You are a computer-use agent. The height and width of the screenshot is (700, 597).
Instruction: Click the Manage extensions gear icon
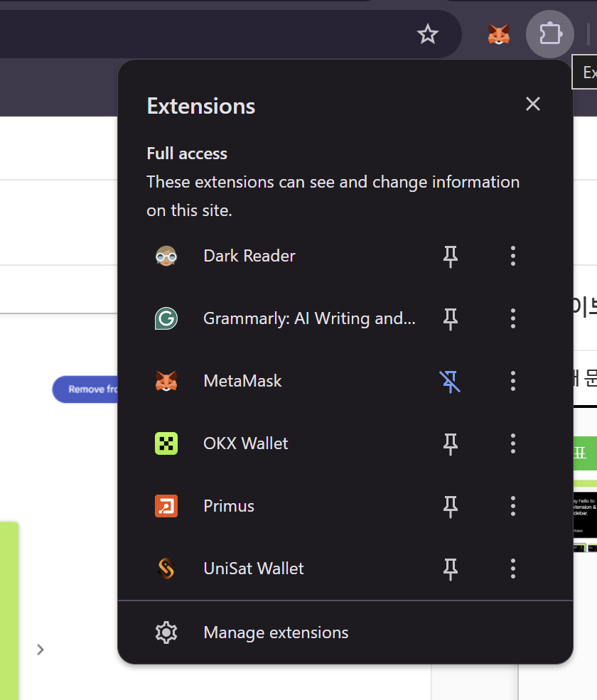tap(166, 632)
